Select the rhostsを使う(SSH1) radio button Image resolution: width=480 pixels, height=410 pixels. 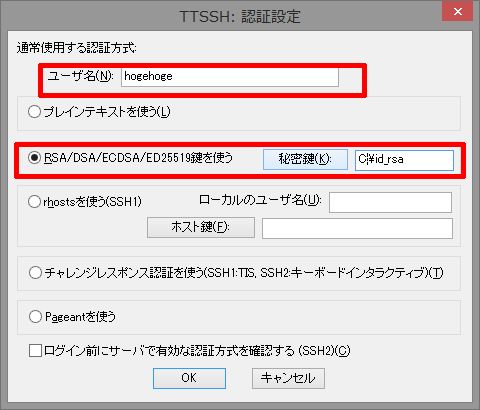point(34,202)
